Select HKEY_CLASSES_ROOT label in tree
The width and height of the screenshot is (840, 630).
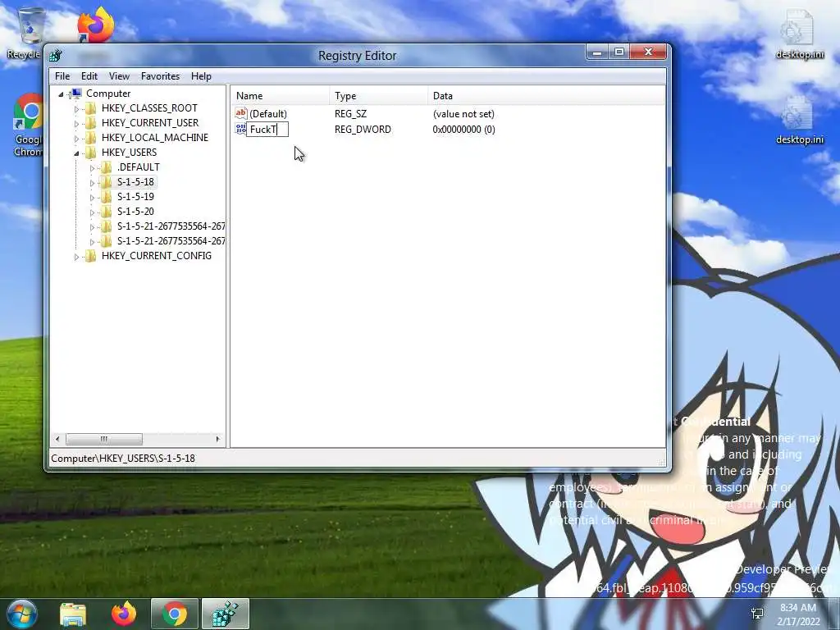pyautogui.click(x=149, y=108)
